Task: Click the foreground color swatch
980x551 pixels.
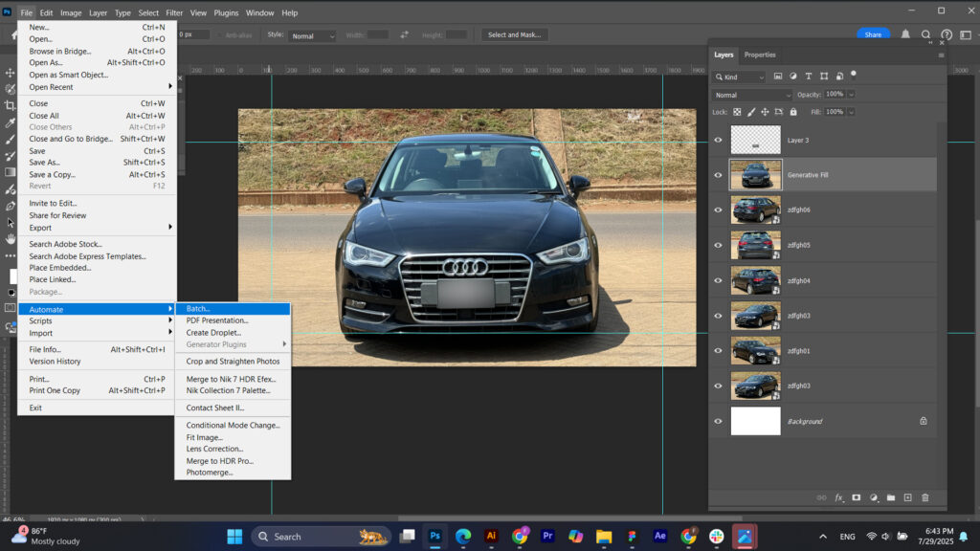Action: click(13, 276)
